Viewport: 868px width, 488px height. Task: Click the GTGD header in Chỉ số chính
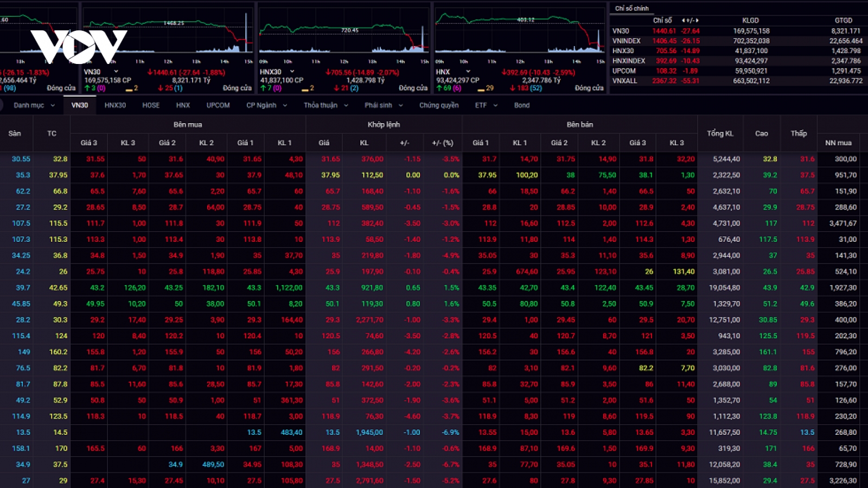coord(843,20)
